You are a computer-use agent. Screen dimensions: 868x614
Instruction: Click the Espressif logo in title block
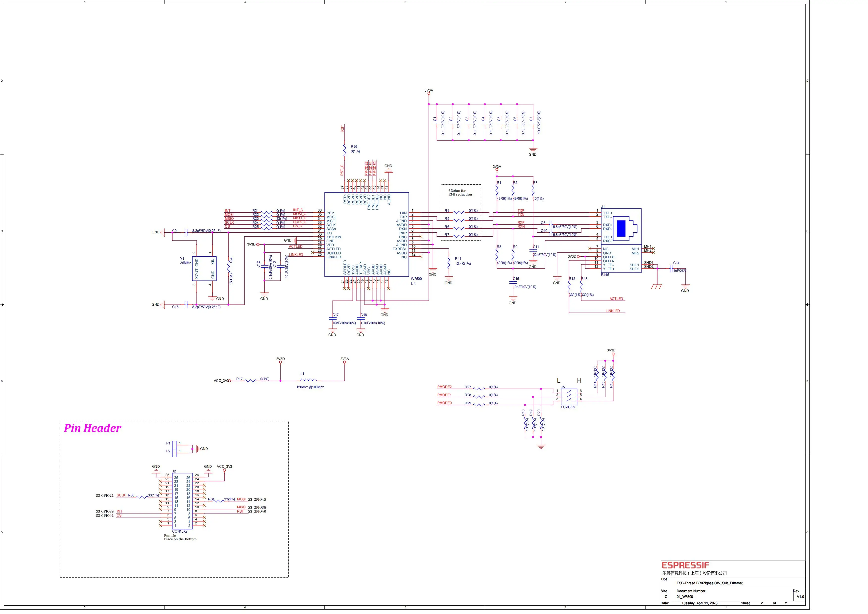tap(685, 565)
